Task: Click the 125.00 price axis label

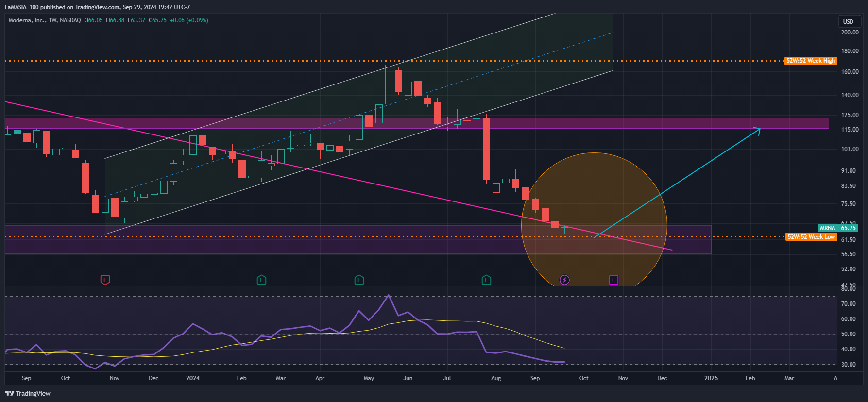Action: [x=850, y=115]
